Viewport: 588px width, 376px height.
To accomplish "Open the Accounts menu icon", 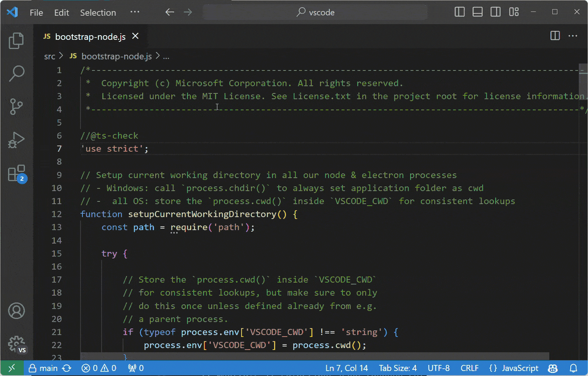I will coord(16,311).
